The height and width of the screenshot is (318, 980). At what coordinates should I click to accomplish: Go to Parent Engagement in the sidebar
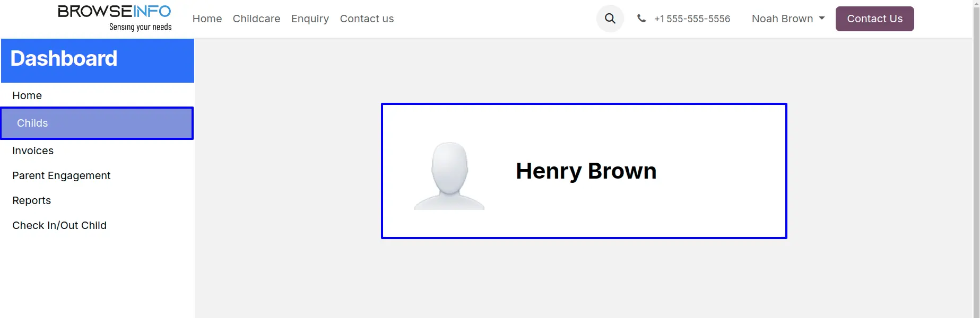click(62, 175)
